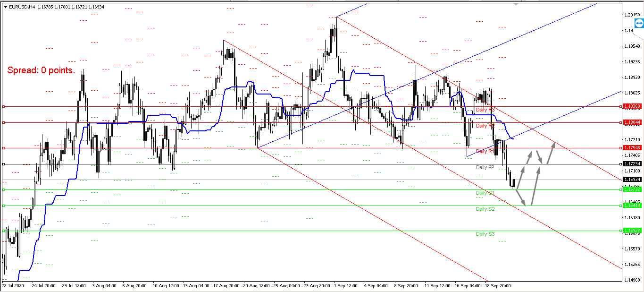The width and height of the screenshot is (644, 292).
Task: Click the Daily S2 label
Action: [x=485, y=209]
